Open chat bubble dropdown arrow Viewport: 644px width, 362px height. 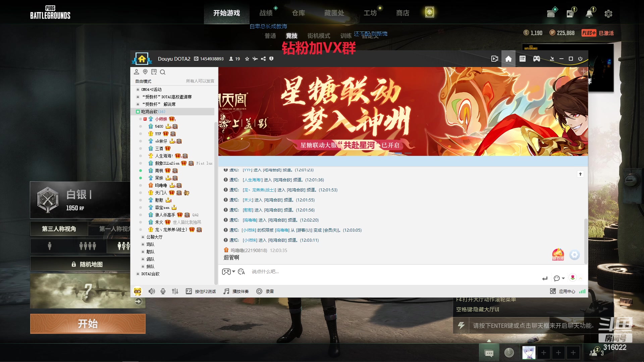pos(563,278)
